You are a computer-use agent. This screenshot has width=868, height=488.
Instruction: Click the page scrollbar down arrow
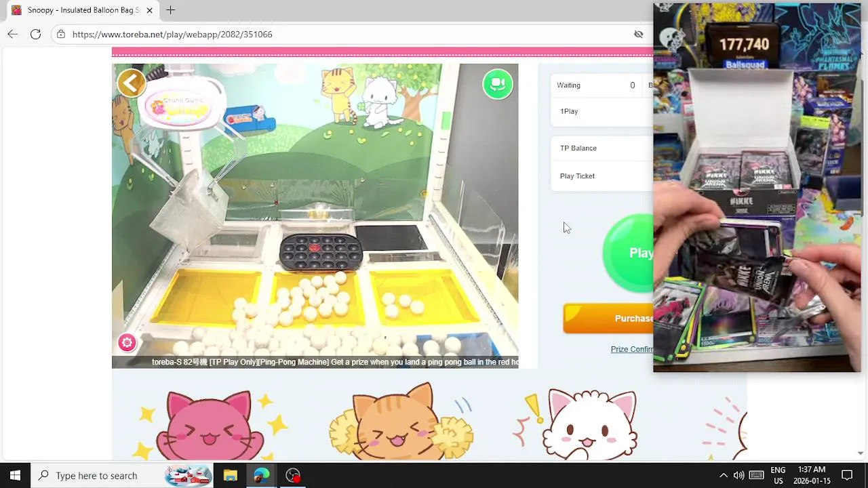click(x=861, y=453)
